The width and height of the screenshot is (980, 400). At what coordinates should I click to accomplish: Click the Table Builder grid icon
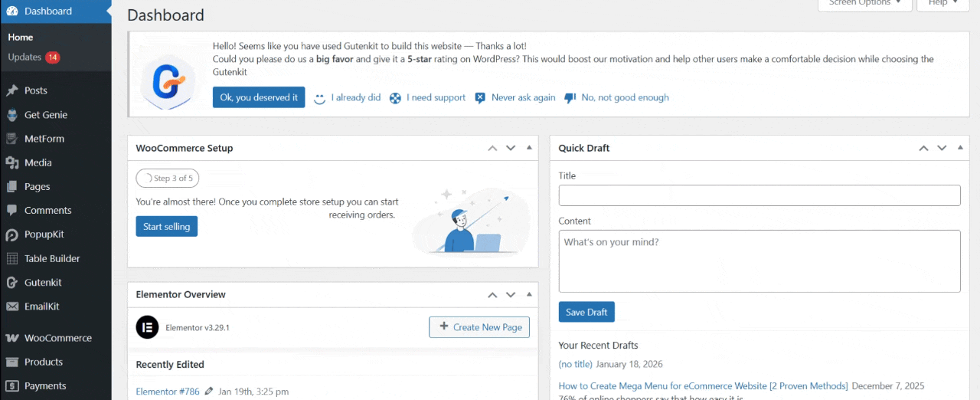[12, 258]
